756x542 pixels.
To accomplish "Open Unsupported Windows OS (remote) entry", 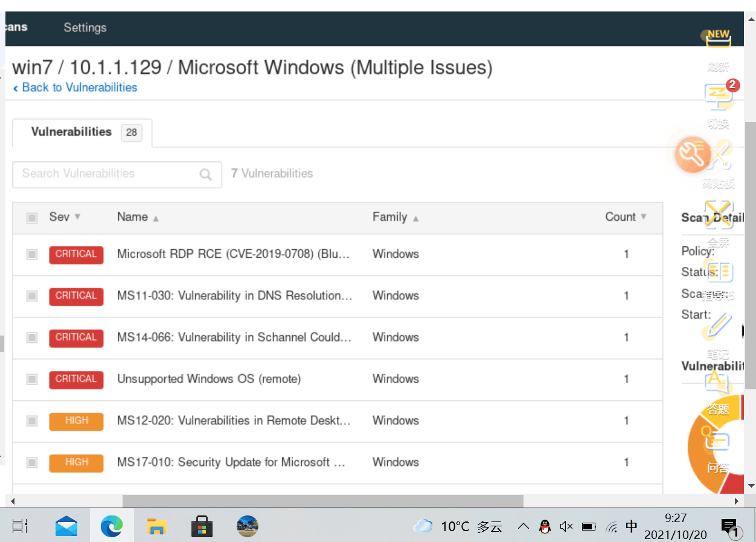I will pos(209,379).
